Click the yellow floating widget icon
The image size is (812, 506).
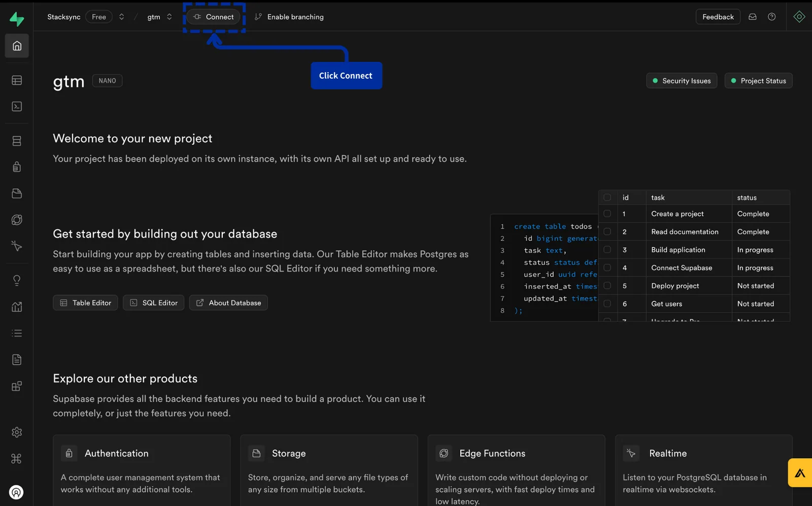[800, 473]
